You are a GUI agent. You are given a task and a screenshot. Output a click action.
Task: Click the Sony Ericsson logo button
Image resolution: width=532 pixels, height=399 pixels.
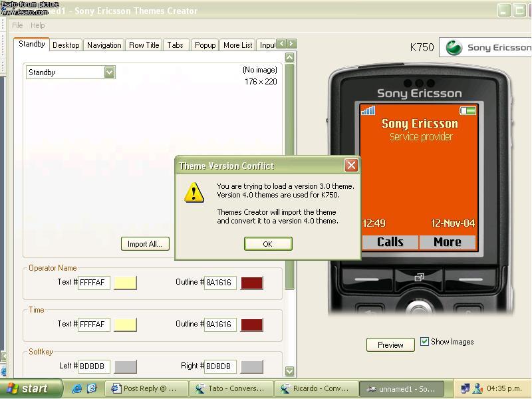[486, 47]
